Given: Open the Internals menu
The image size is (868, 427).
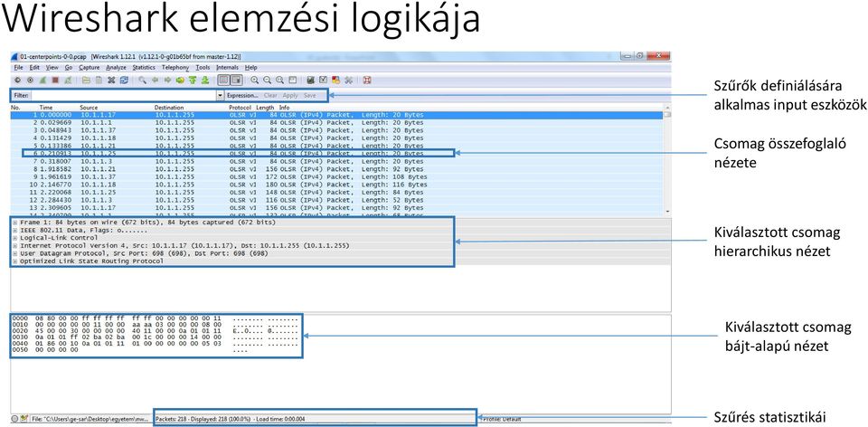Looking at the screenshot, I should click(x=228, y=68).
